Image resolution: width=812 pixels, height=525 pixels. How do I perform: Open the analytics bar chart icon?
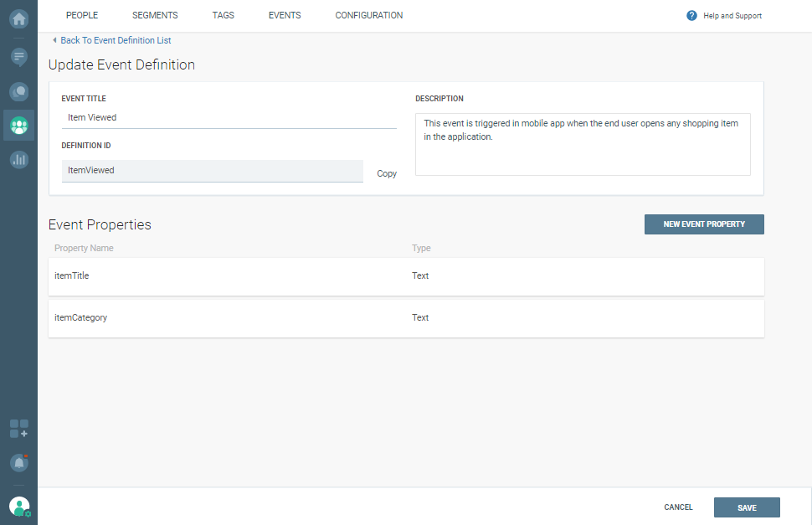pos(18,159)
